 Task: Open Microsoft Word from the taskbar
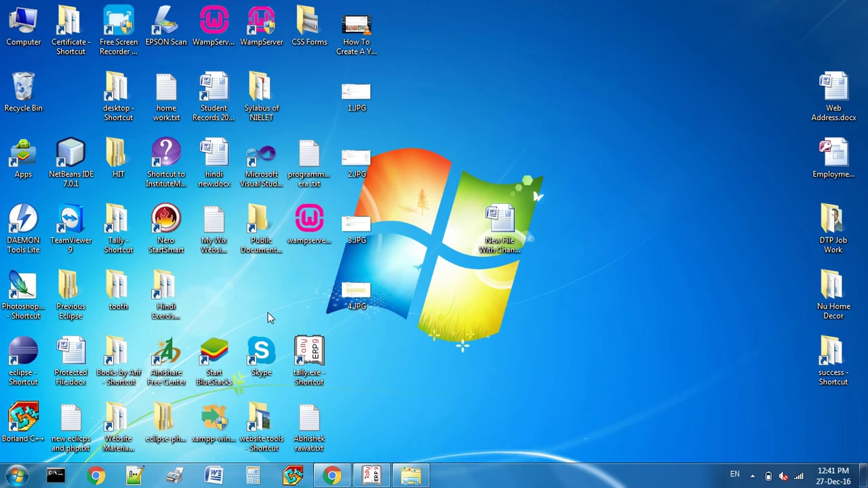pos(214,476)
